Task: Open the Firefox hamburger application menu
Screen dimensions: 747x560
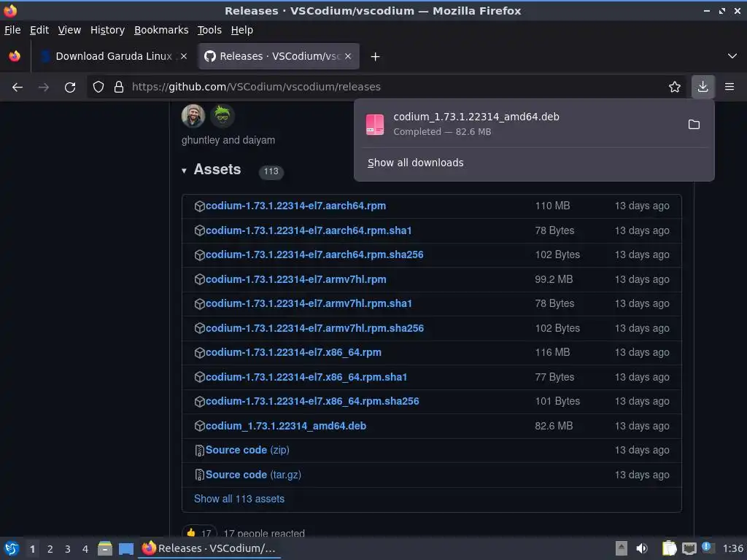Action: (x=729, y=87)
